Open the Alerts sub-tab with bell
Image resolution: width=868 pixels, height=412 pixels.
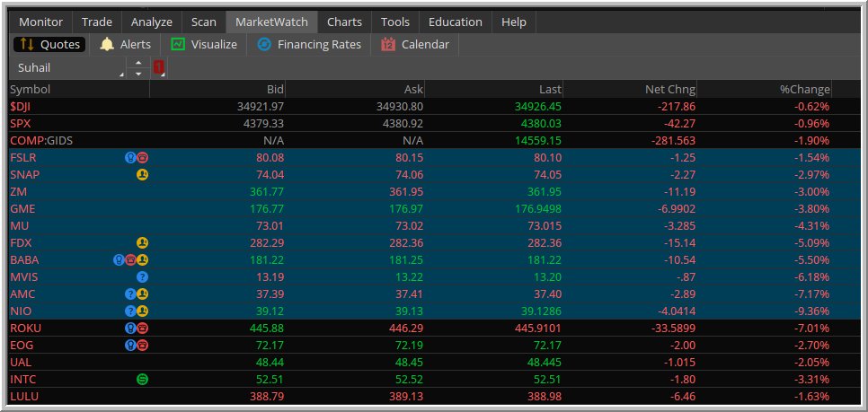tap(125, 45)
